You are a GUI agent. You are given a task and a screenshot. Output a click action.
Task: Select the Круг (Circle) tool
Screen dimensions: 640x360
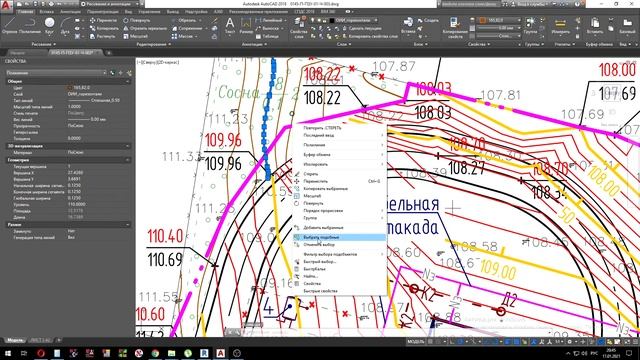click(49, 26)
